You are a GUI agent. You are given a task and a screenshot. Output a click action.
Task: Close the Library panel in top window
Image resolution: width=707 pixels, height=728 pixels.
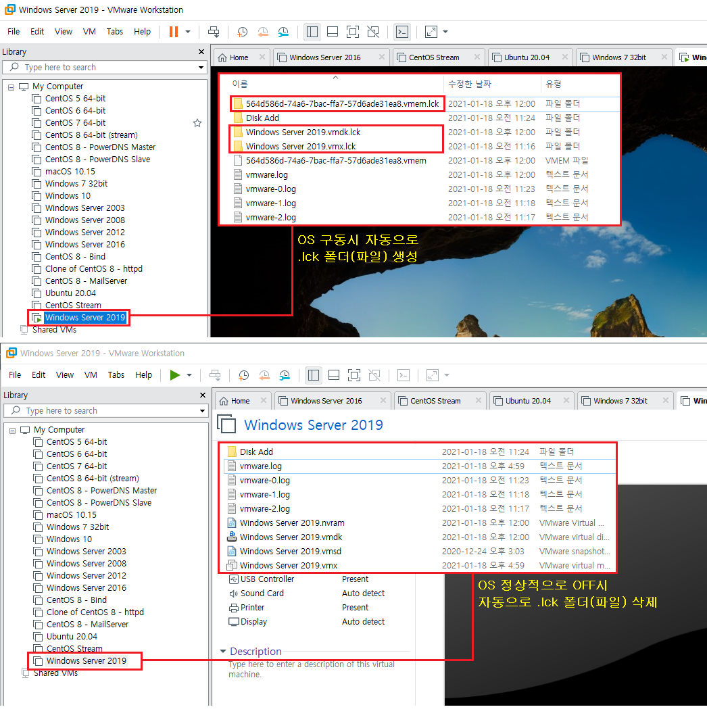(201, 51)
